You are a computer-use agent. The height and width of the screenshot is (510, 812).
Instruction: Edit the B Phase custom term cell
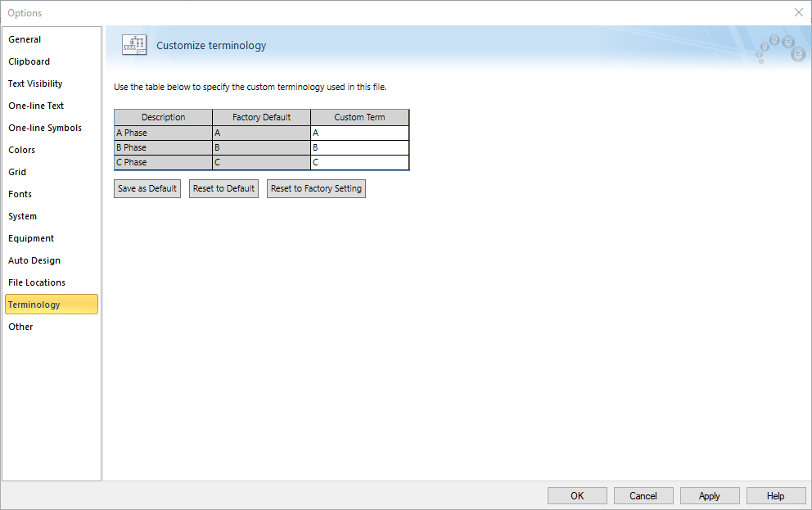click(359, 147)
